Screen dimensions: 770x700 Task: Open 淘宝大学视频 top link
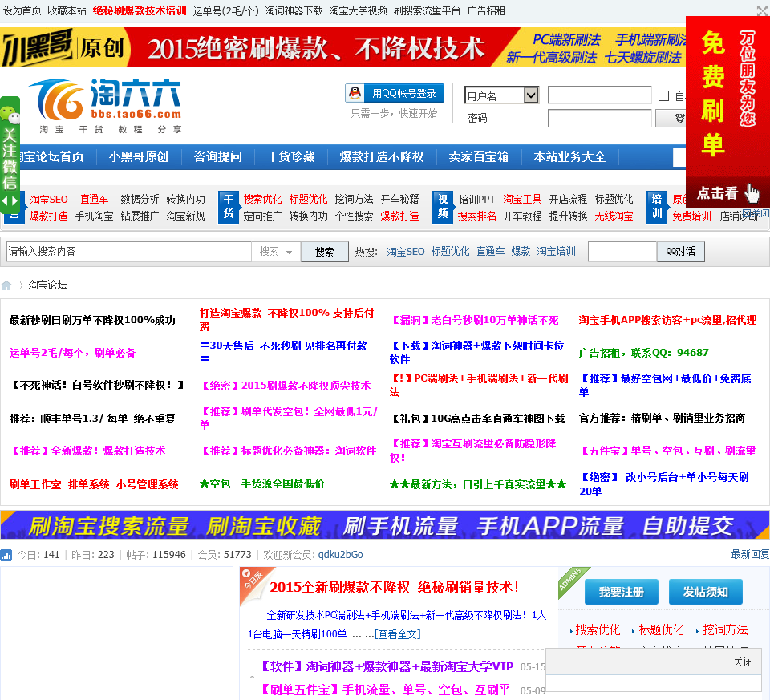(x=358, y=10)
